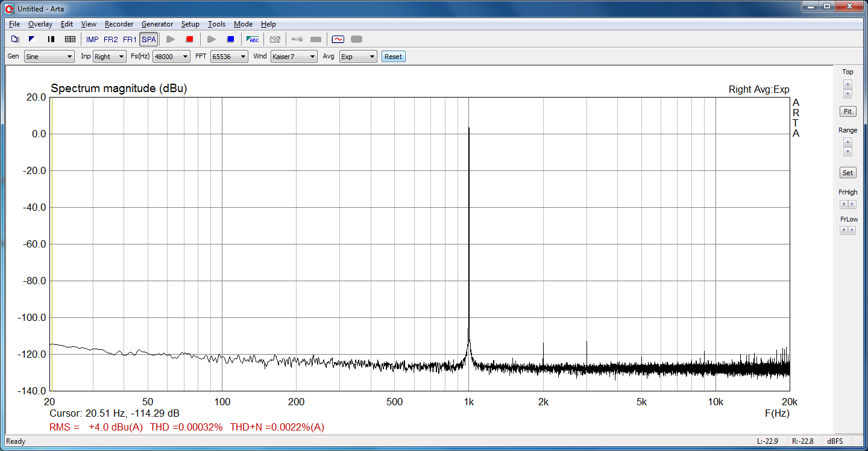The image size is (868, 451).
Task: Click the red waveform display icon
Action: (x=338, y=39)
